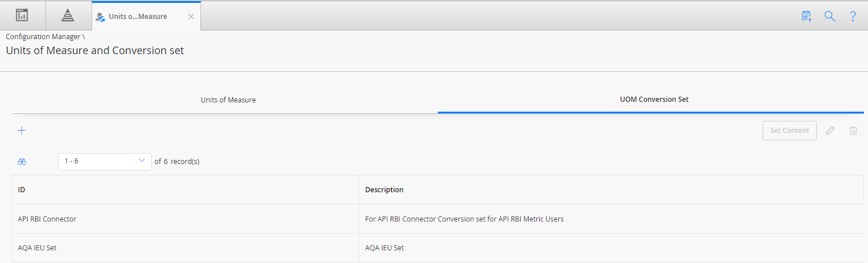Open the asset hierarchy pyramid icon

click(x=68, y=16)
